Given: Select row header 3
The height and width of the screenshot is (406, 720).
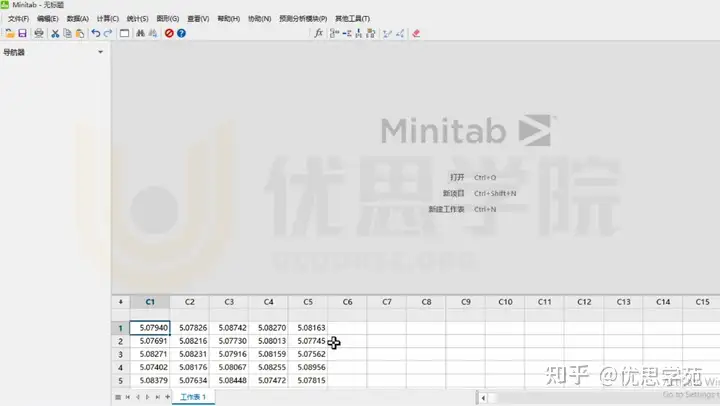Looking at the screenshot, I should [121, 355].
